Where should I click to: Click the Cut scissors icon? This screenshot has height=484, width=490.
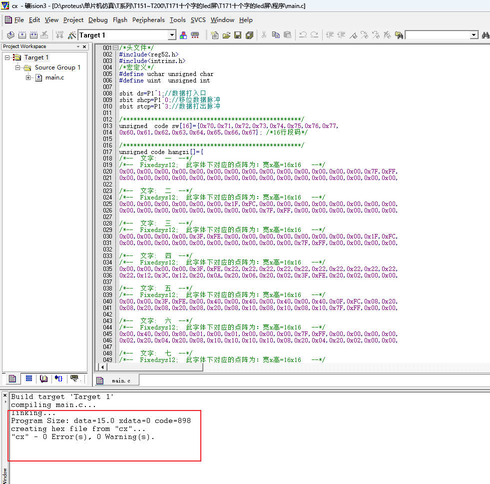[264, 35]
